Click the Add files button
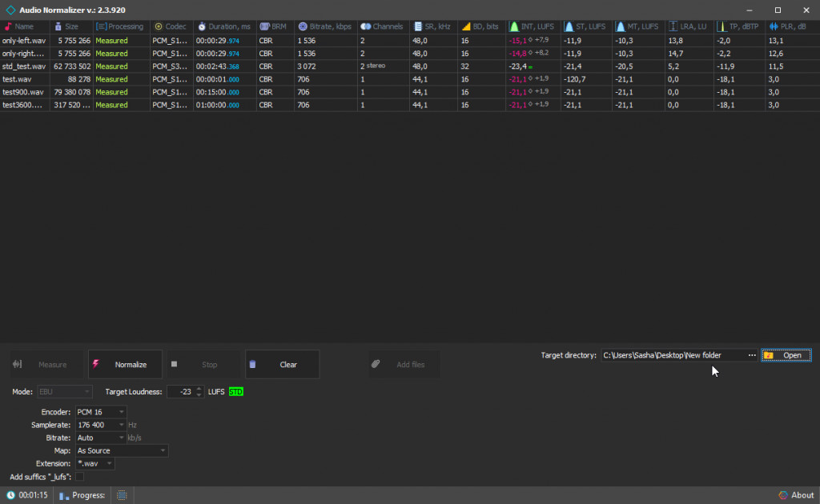The width and height of the screenshot is (820, 504). [404, 365]
